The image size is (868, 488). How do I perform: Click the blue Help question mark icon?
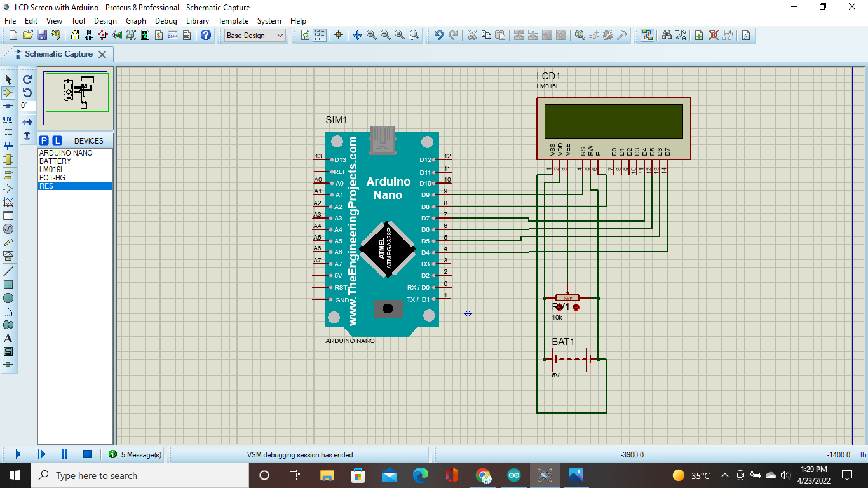[206, 36]
